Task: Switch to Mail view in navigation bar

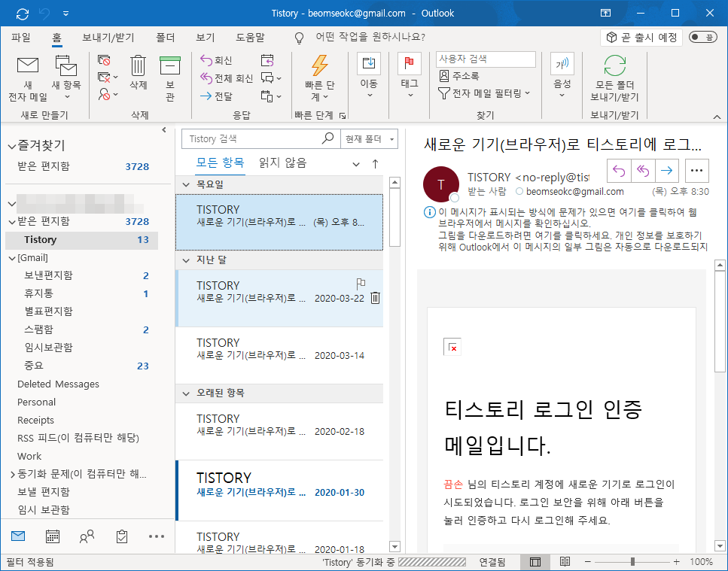Action: tap(18, 536)
